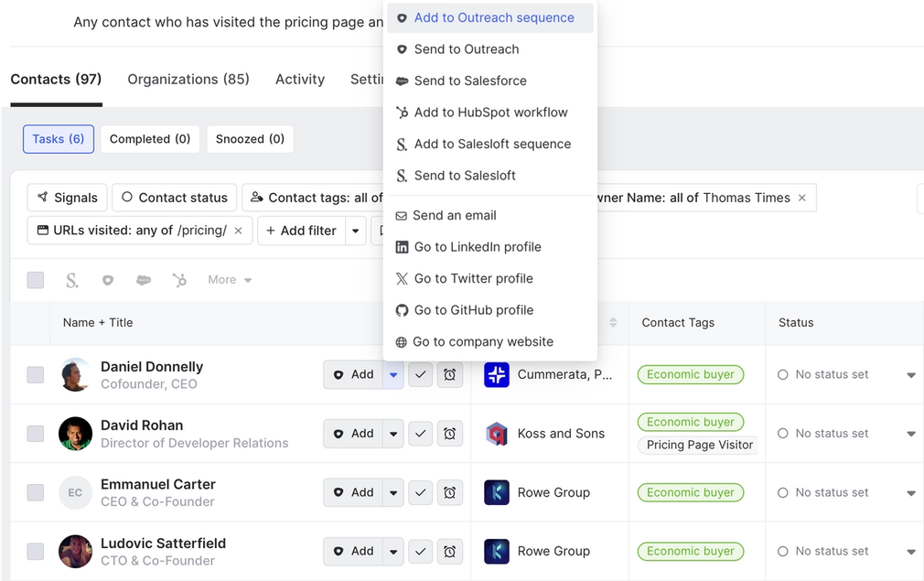This screenshot has height=581, width=924.
Task: Click the Add filter button
Action: 301,231
